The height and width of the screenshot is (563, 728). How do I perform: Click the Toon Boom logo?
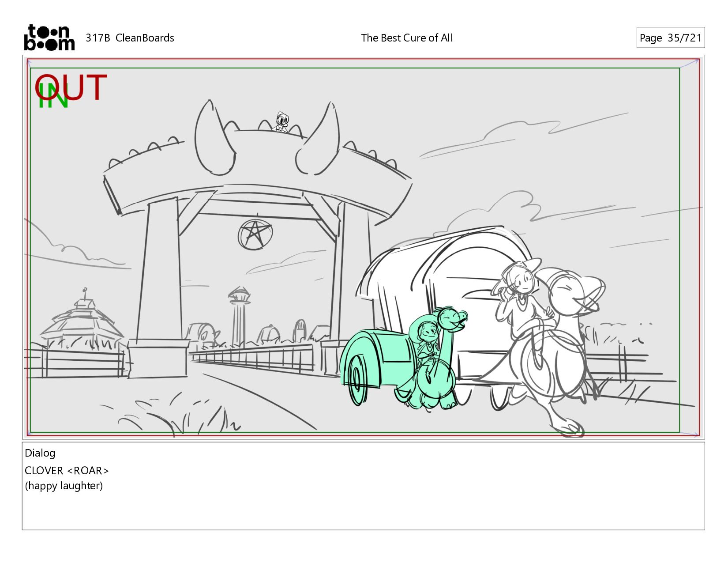pyautogui.click(x=49, y=38)
